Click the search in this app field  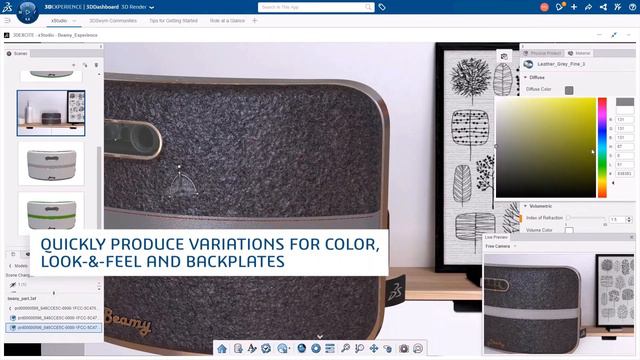click(x=316, y=7)
